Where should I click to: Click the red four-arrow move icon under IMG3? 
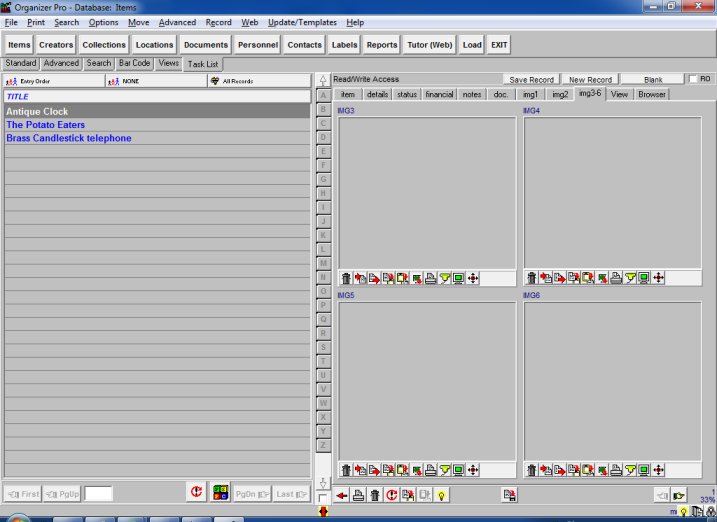[x=473, y=278]
